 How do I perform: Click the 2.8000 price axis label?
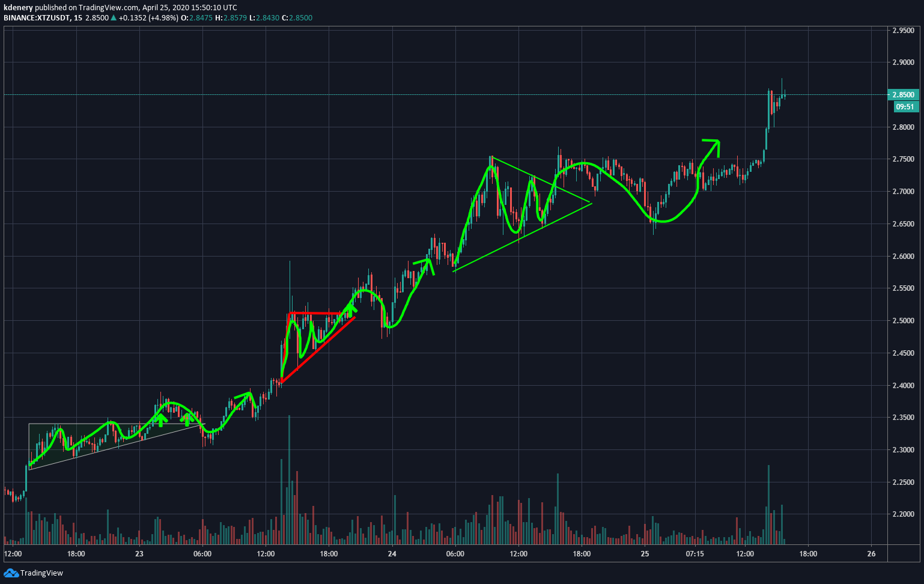tap(903, 127)
